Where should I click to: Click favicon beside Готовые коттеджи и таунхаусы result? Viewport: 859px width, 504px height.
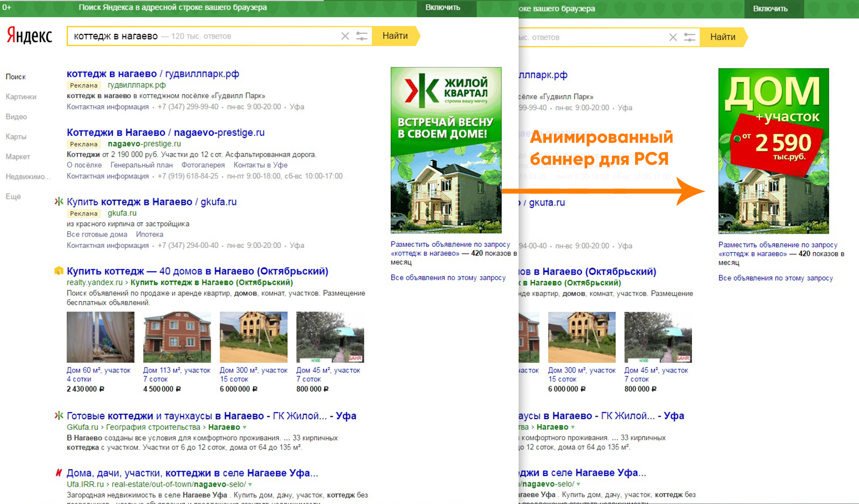click(x=59, y=415)
